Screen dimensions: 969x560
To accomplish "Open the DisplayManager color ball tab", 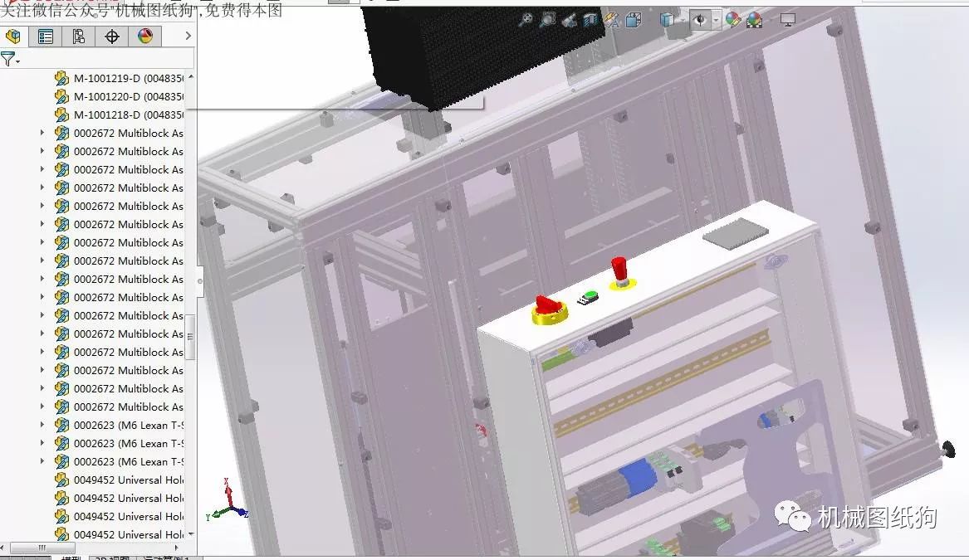I will (x=145, y=37).
